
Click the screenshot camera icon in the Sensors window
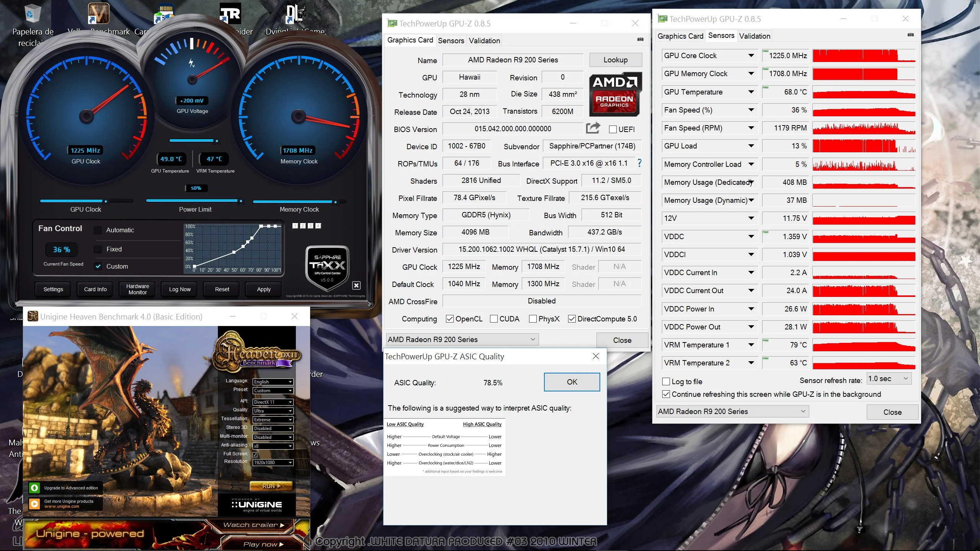[910, 35]
